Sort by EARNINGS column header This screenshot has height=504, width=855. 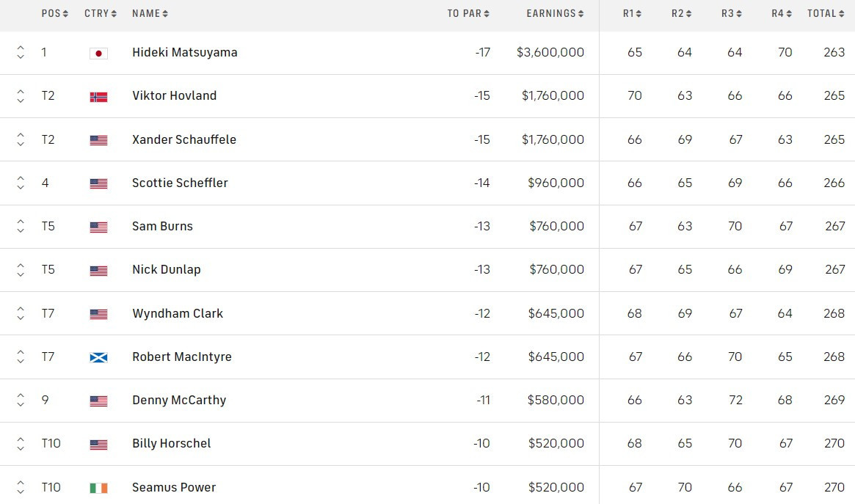tap(555, 13)
